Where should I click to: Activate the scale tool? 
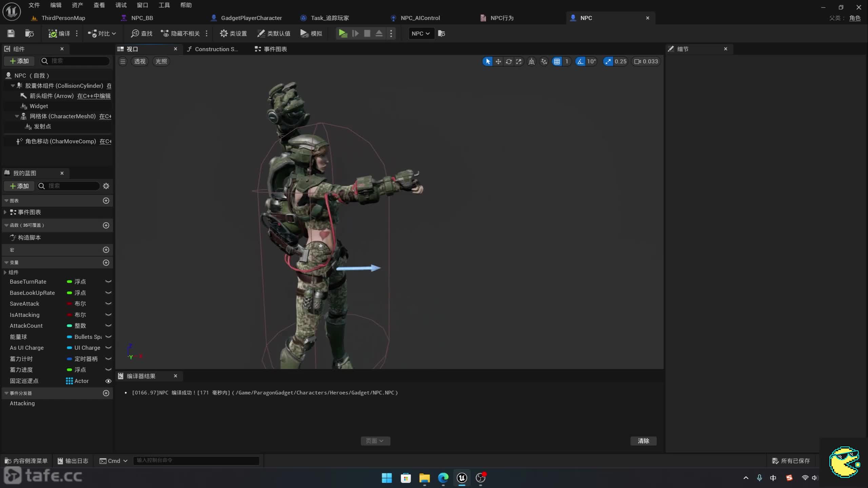coord(519,61)
